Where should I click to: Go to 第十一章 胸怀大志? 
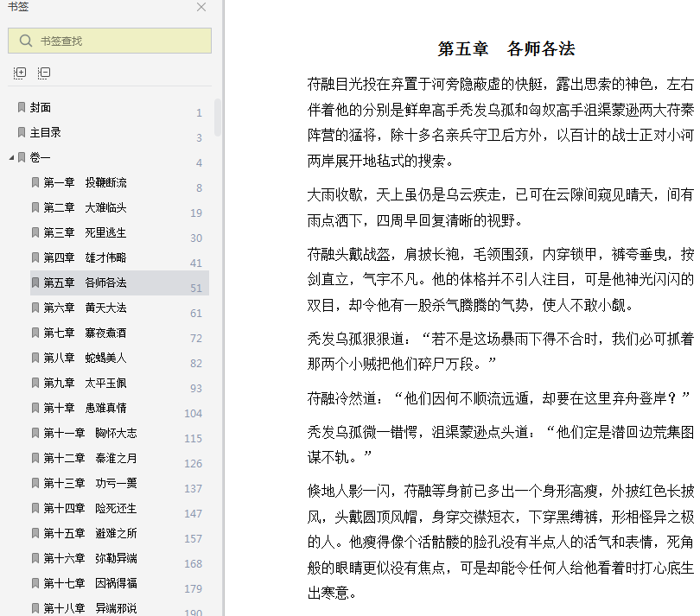click(90, 433)
